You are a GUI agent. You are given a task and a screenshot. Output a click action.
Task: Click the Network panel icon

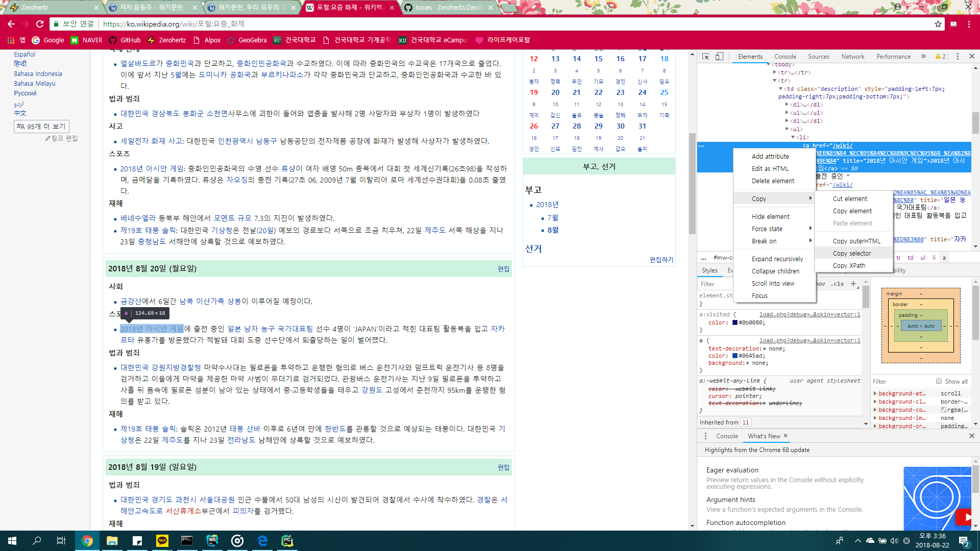coord(852,56)
